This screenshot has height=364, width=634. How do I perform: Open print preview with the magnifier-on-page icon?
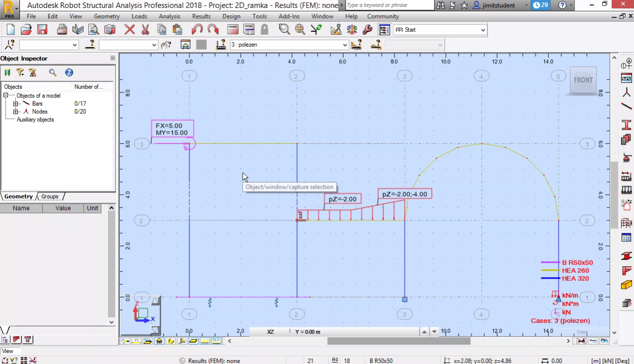coord(94,29)
